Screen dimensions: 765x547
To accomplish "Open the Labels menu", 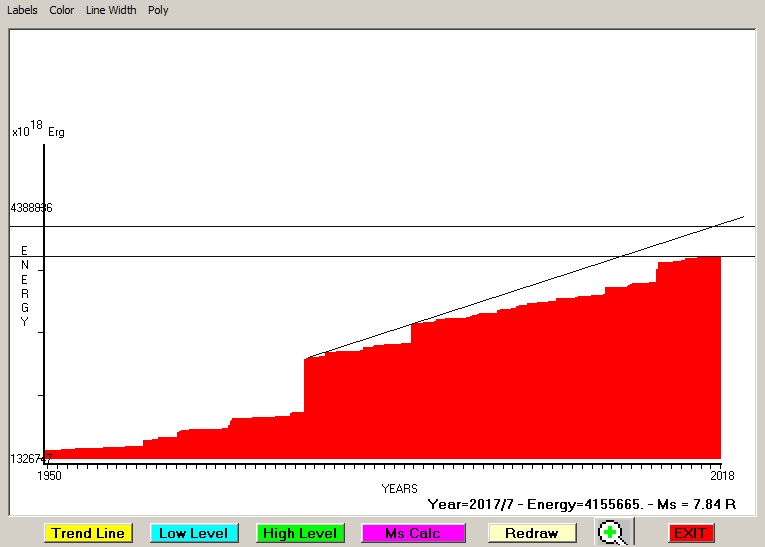I will 22,10.
